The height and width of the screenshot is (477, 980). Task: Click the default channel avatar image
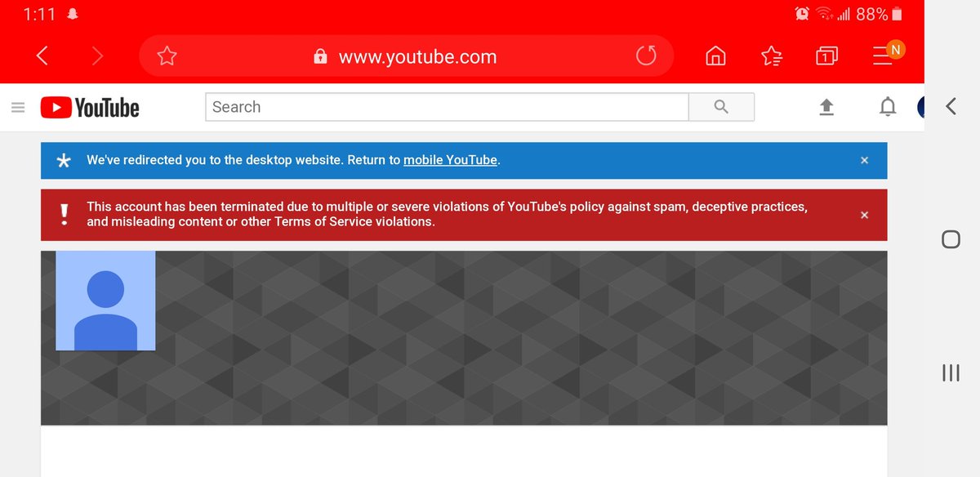105,301
